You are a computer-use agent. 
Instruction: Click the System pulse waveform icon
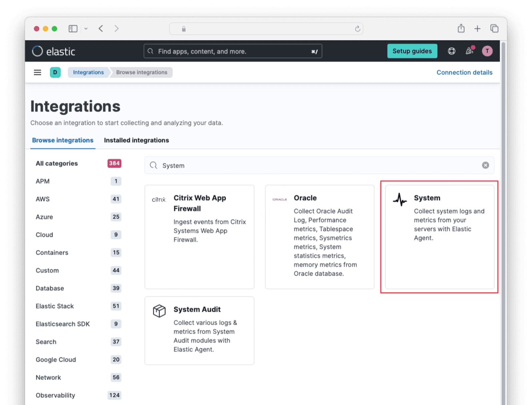coord(400,200)
